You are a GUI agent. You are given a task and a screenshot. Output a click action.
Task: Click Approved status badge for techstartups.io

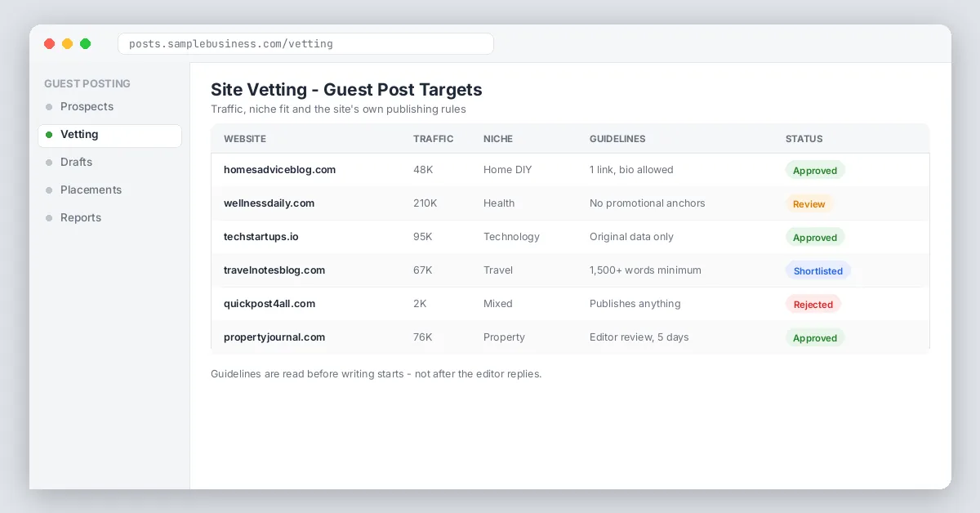point(815,238)
